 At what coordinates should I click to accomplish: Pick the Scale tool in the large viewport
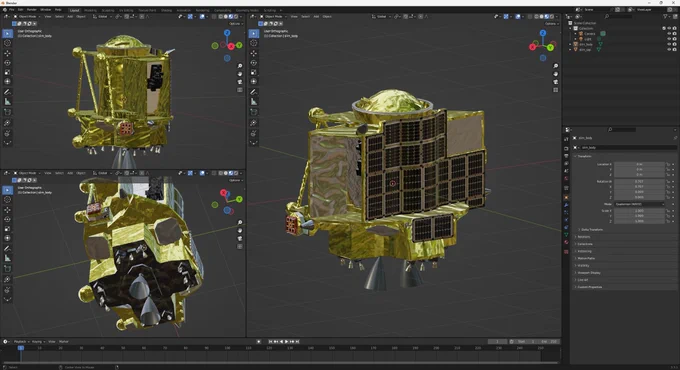click(x=254, y=72)
